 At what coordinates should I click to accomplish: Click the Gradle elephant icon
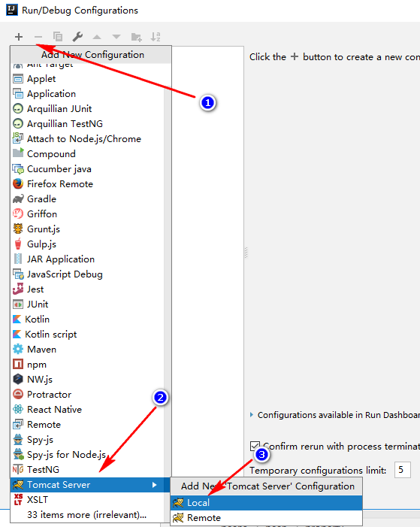18,199
